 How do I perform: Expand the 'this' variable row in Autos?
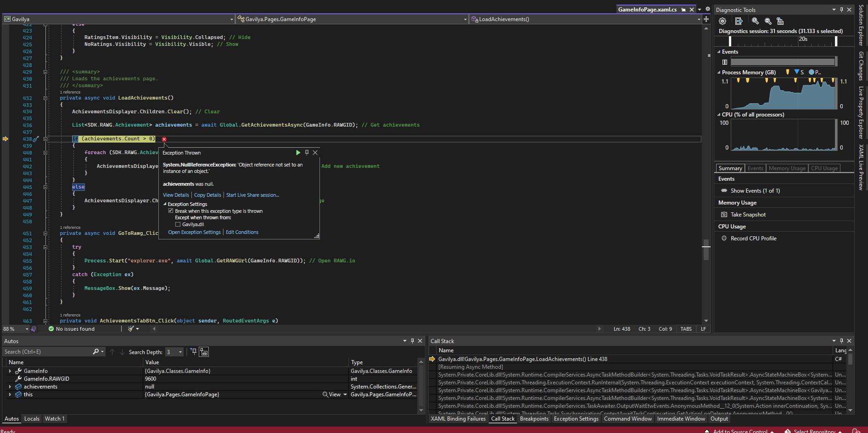coord(10,394)
